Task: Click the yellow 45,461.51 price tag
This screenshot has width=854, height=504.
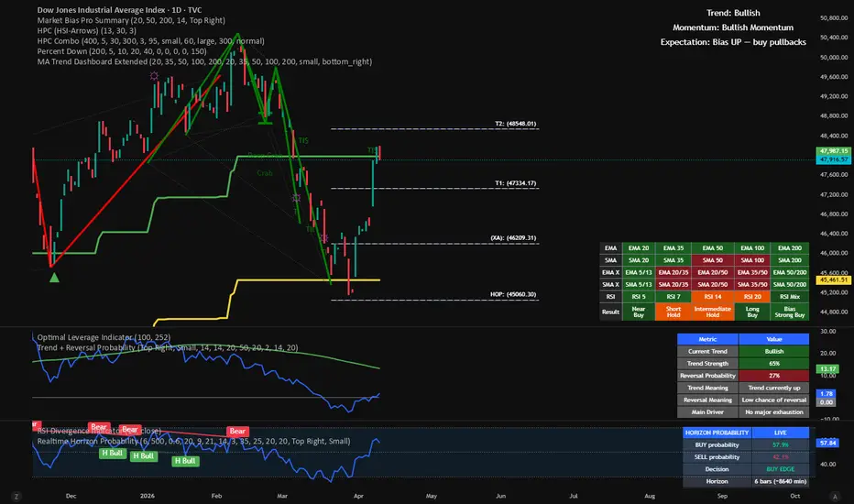Action: pos(833,279)
